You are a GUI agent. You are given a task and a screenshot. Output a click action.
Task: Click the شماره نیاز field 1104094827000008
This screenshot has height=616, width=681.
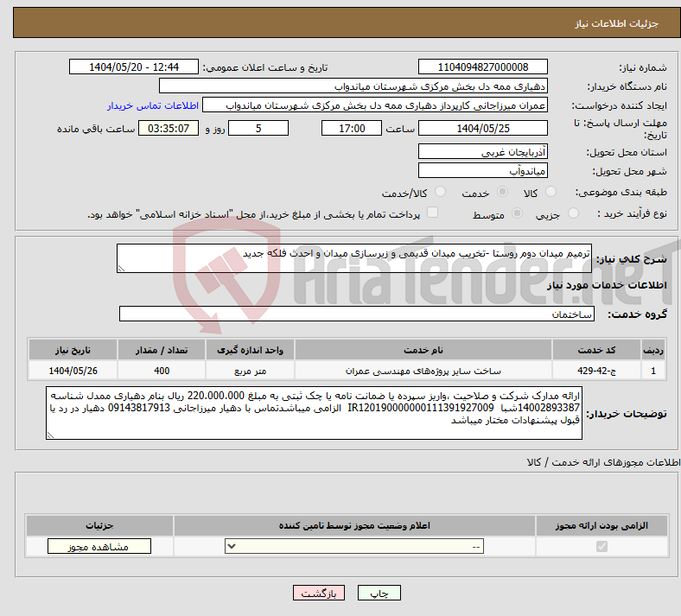click(x=482, y=67)
